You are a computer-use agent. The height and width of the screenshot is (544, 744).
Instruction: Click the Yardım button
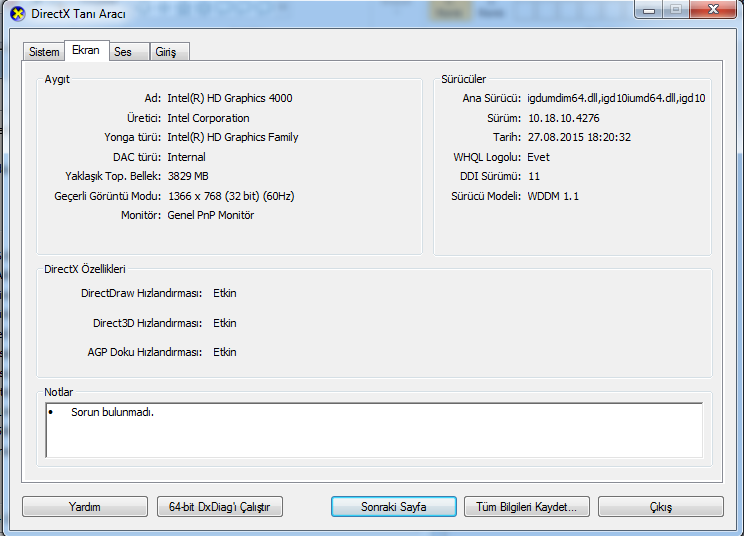pyautogui.click(x=85, y=507)
